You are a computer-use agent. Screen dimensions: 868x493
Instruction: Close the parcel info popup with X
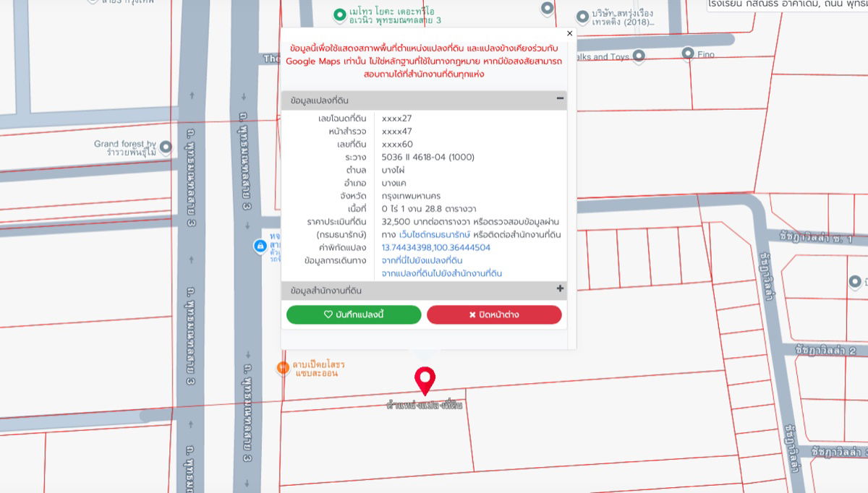click(x=569, y=33)
